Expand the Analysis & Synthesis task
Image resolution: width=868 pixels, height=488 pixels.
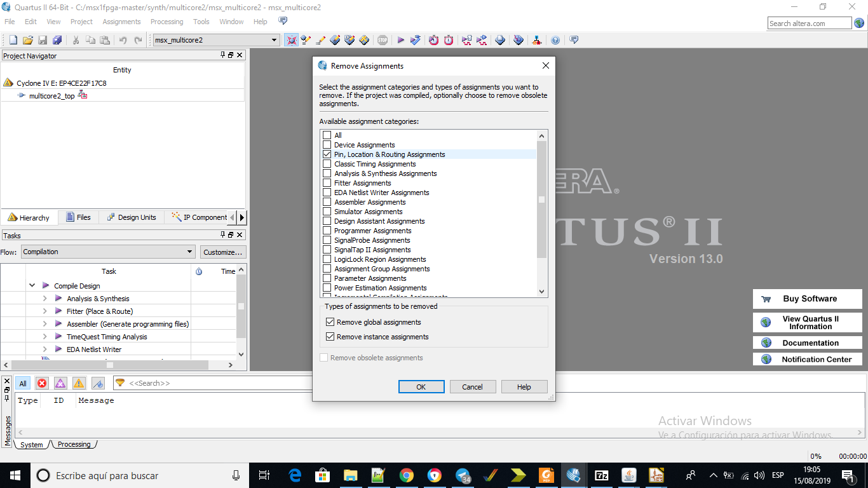(44, 299)
